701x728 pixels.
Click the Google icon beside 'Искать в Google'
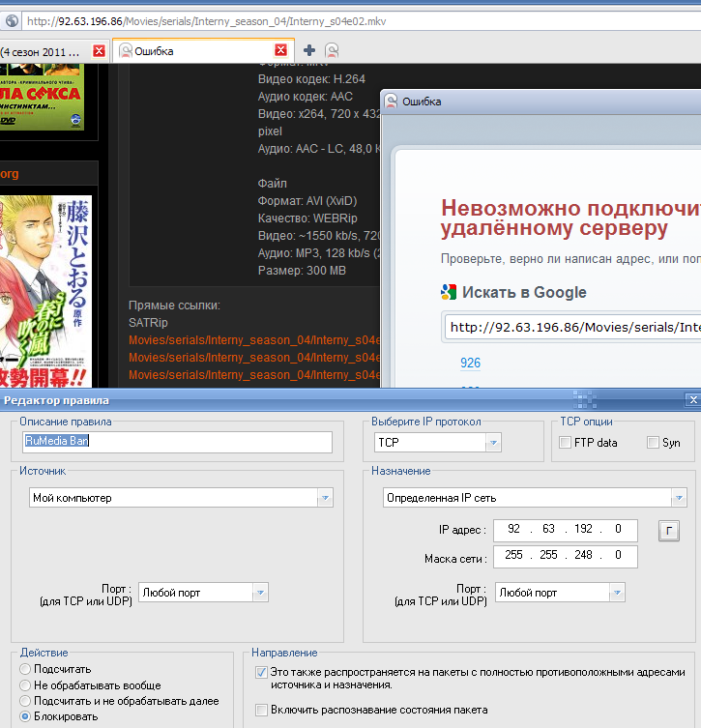click(x=449, y=292)
